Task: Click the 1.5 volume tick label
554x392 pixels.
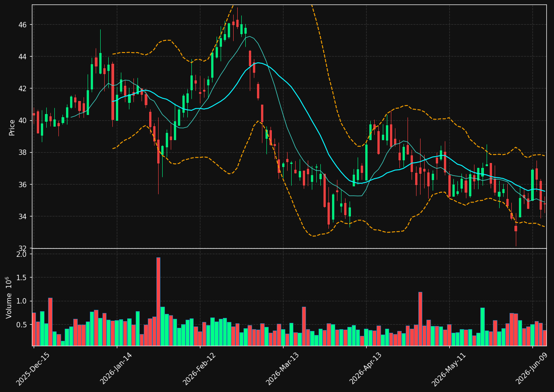Action: pos(22,277)
